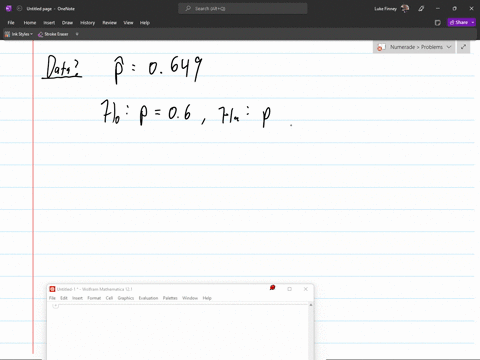Image resolution: width=480 pixels, height=360 pixels.
Task: Click the purple Share button
Action: 459,22
